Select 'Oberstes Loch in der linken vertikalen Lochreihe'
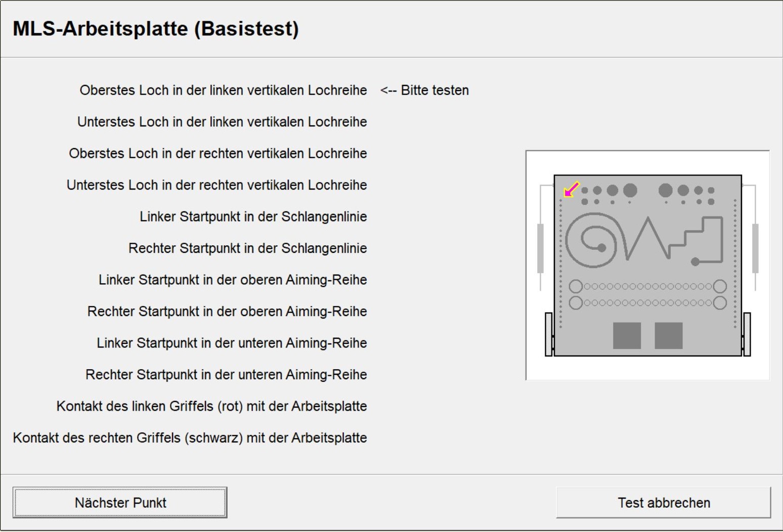783x532 pixels. point(223,90)
